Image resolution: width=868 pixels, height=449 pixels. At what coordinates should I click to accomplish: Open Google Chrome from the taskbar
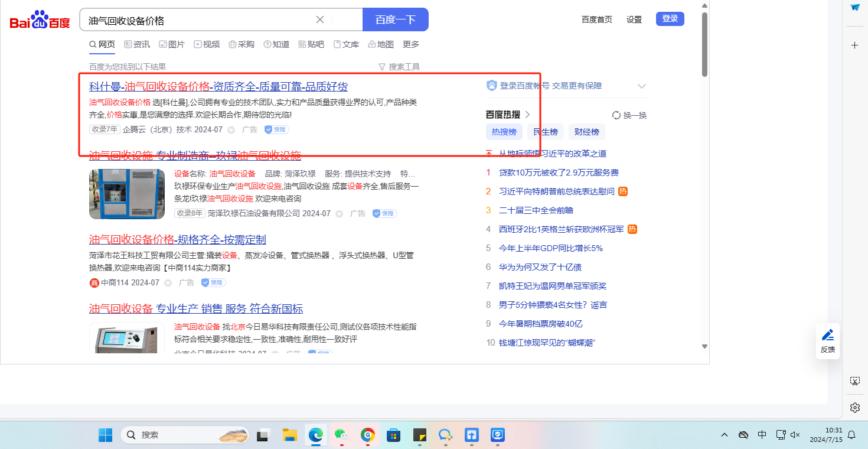coord(368,435)
